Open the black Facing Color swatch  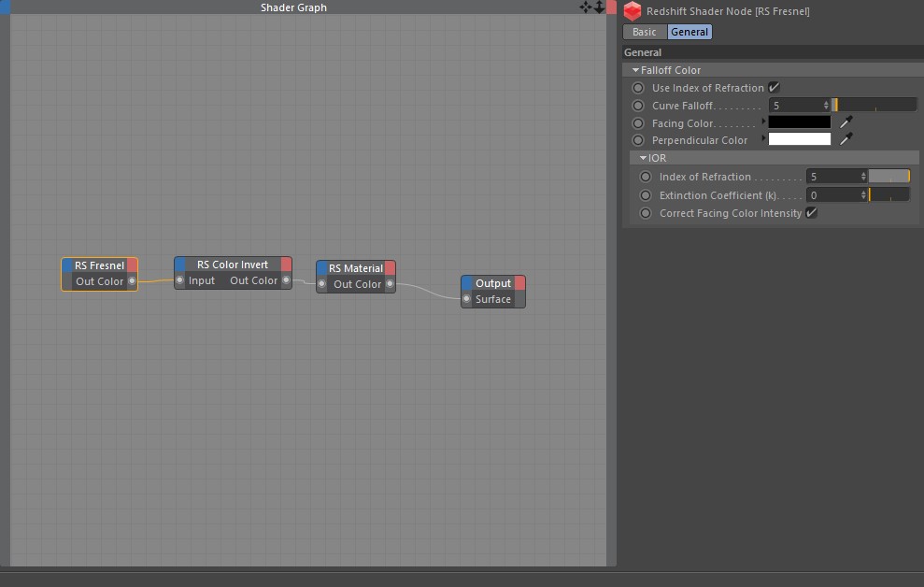(x=800, y=122)
